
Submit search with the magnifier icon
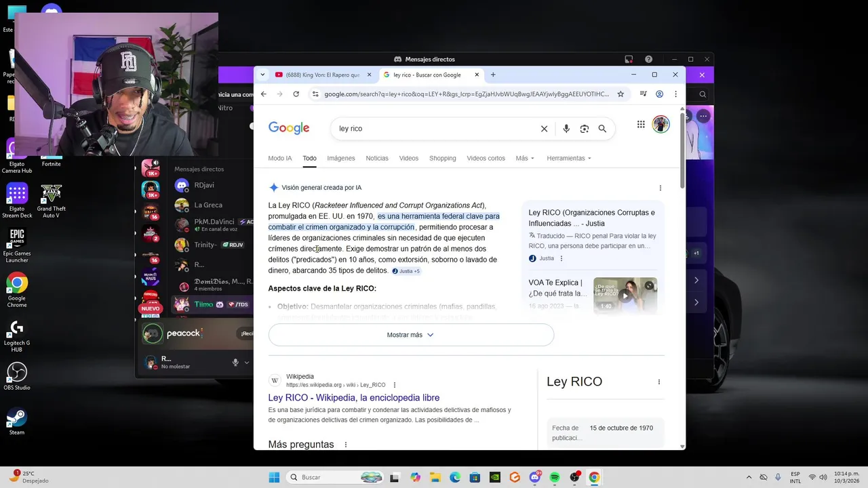point(602,129)
